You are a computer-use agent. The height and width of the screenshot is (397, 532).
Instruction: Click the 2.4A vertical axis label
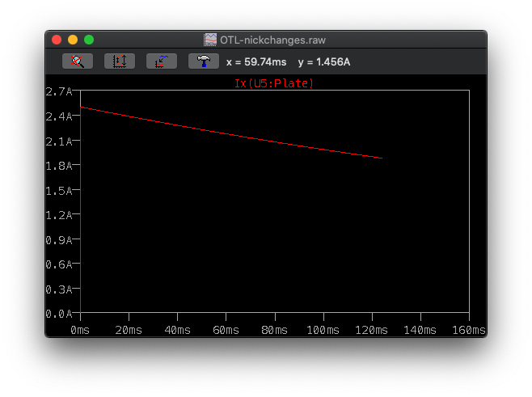coord(59,116)
